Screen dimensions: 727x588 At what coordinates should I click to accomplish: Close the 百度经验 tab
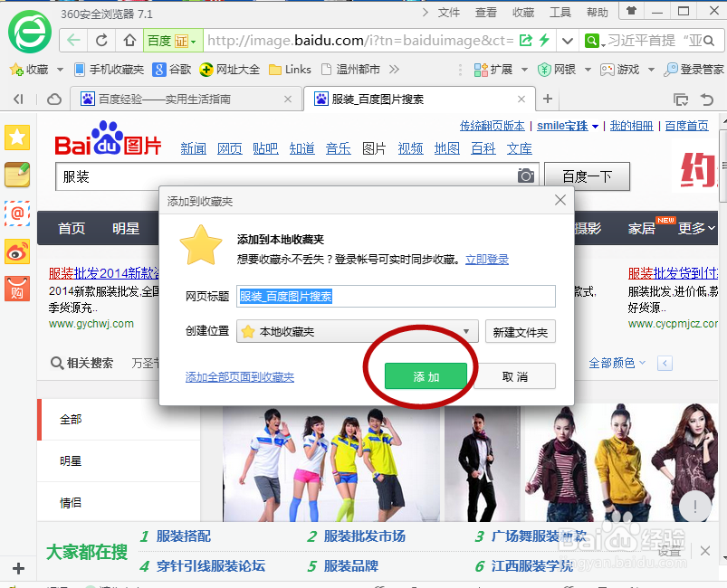click(288, 99)
